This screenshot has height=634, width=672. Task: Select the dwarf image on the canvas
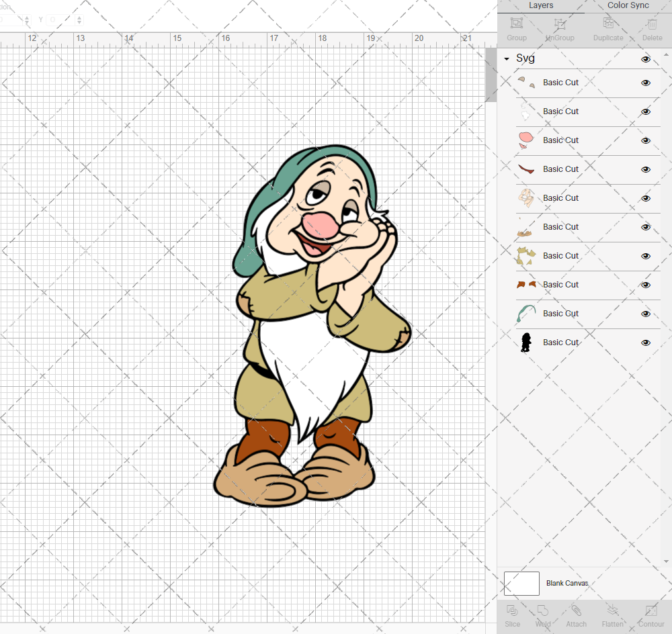pyautogui.click(x=312, y=326)
